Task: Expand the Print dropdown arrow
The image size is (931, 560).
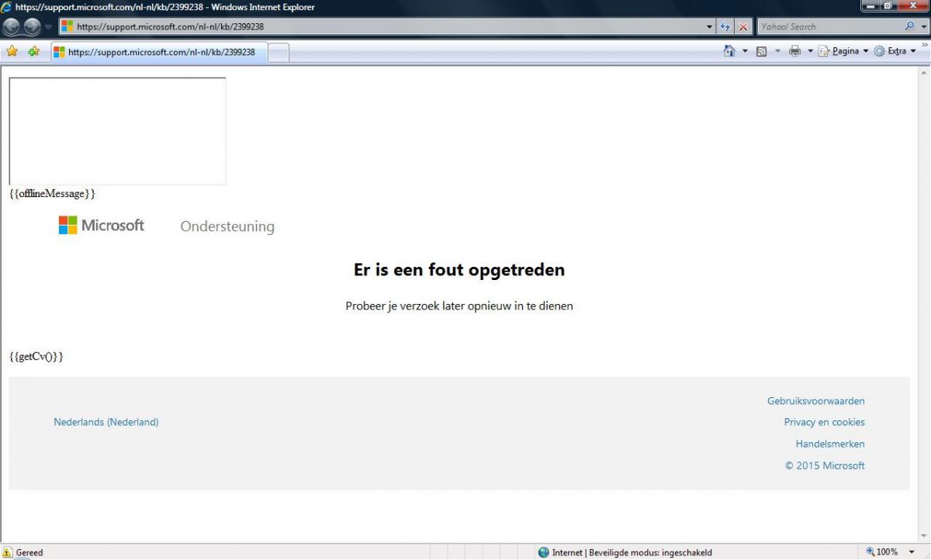Action: coord(811,51)
